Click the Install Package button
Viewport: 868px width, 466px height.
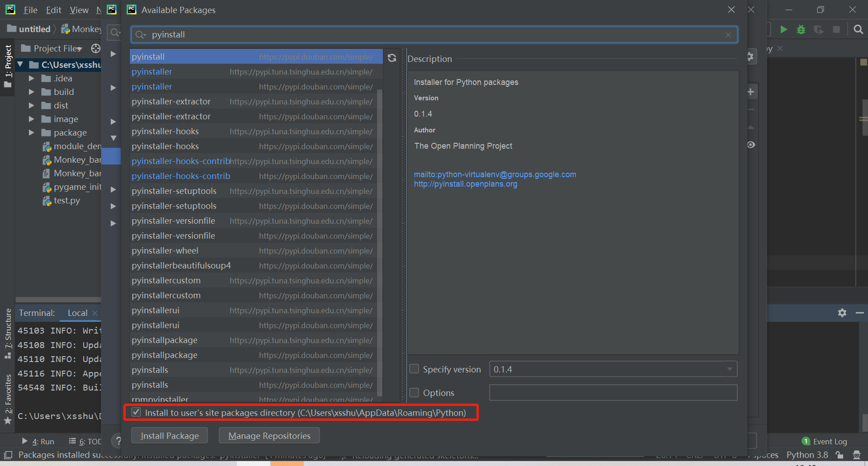tap(170, 435)
